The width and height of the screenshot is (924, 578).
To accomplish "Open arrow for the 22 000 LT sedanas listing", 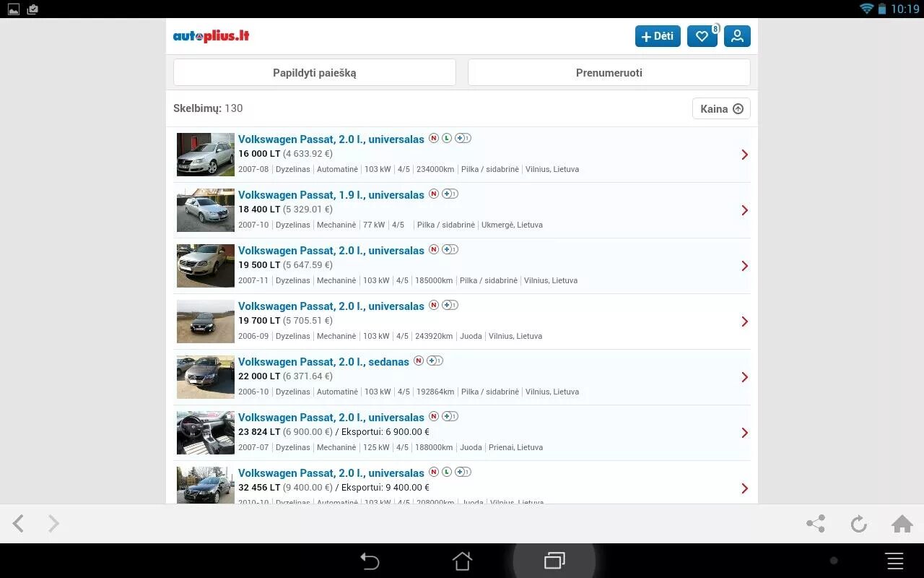I will point(744,377).
